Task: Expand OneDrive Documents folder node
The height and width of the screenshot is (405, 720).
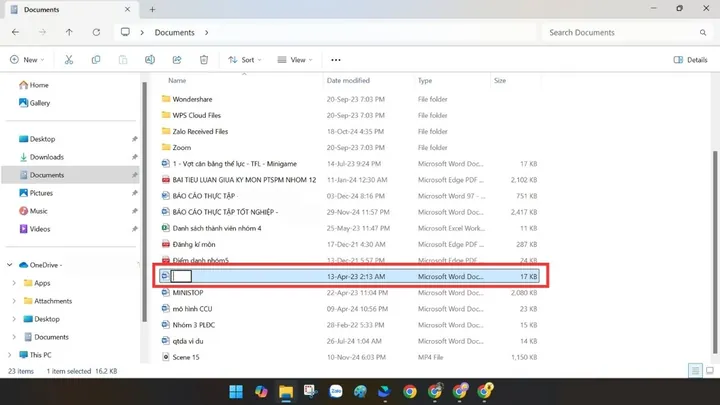Action: coord(14,337)
